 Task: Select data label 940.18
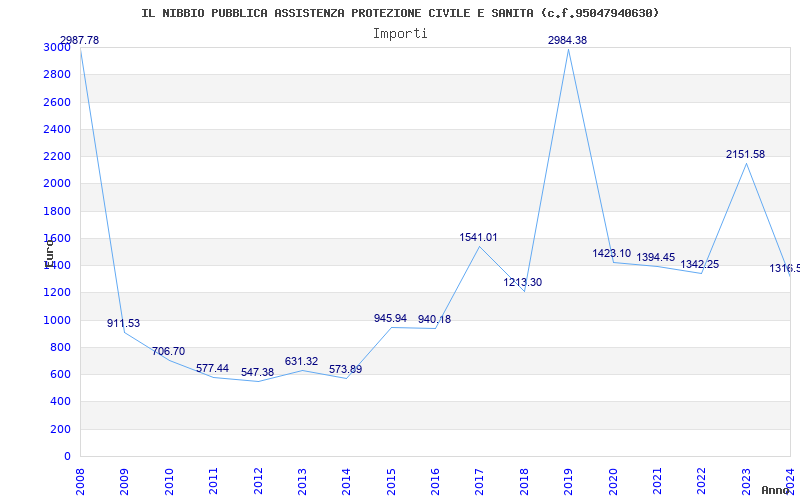[x=434, y=319]
